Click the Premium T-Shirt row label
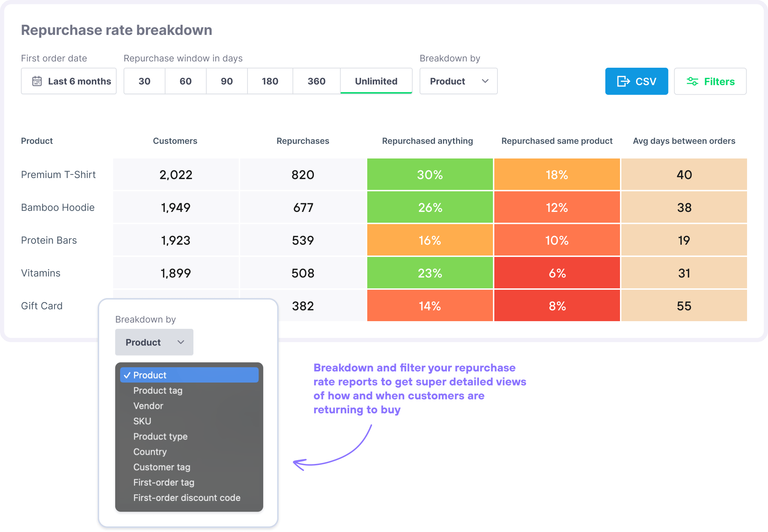 (x=58, y=175)
